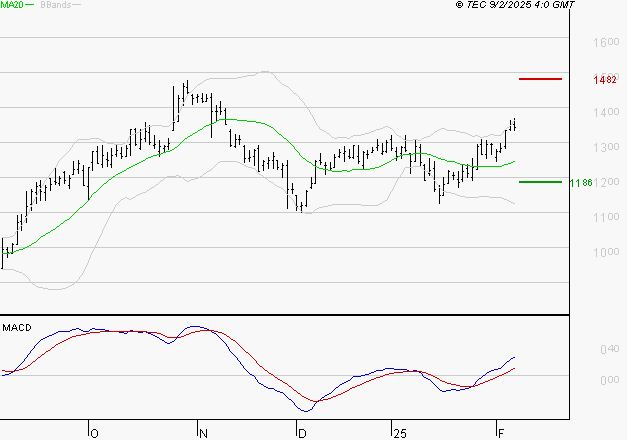
Task: Select the F month marker on time axis
Action: 501,431
